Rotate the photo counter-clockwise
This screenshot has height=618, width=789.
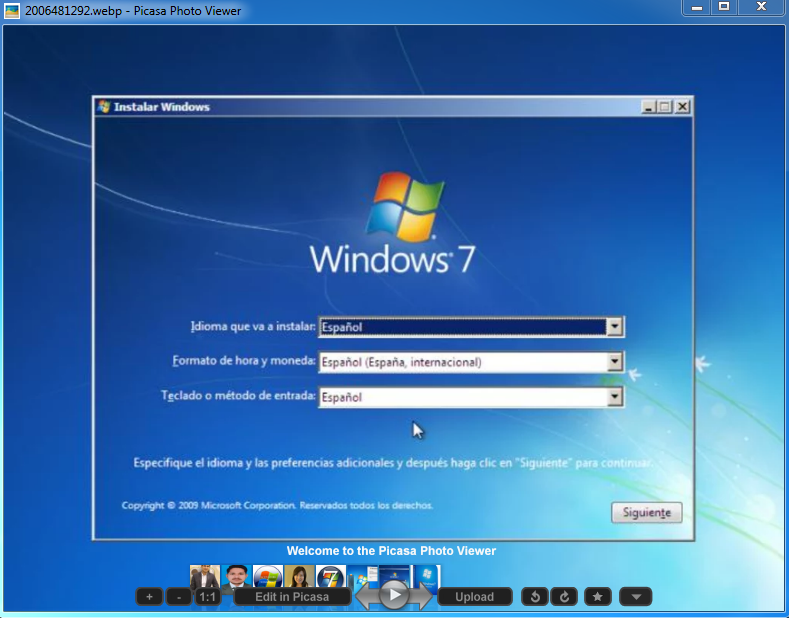[535, 597]
